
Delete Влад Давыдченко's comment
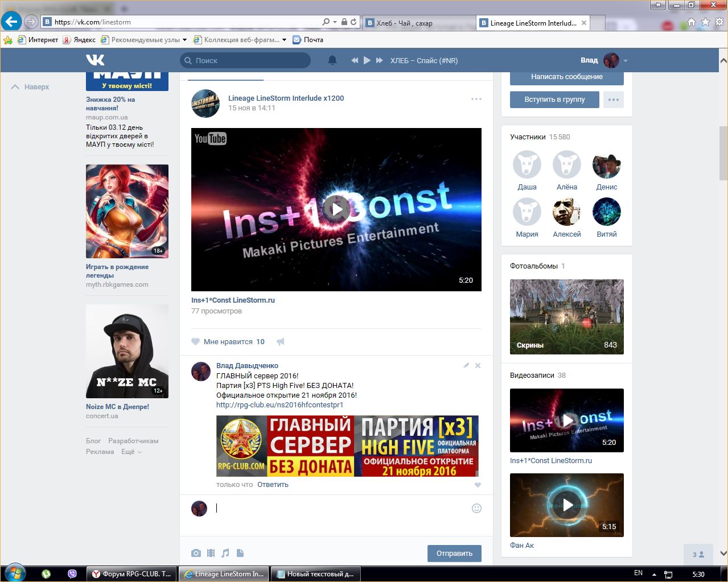click(478, 365)
